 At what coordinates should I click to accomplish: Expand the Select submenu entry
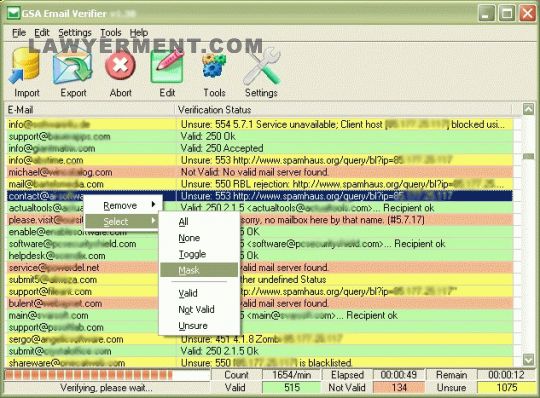tap(121, 221)
